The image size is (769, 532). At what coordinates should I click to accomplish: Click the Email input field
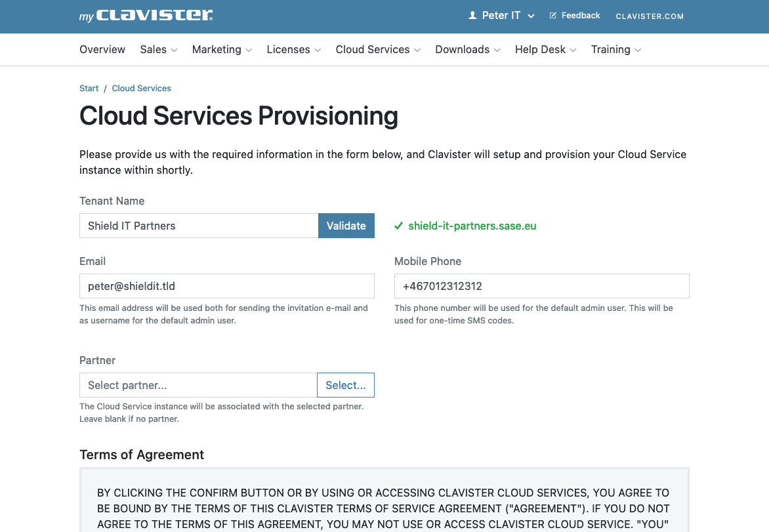click(226, 286)
